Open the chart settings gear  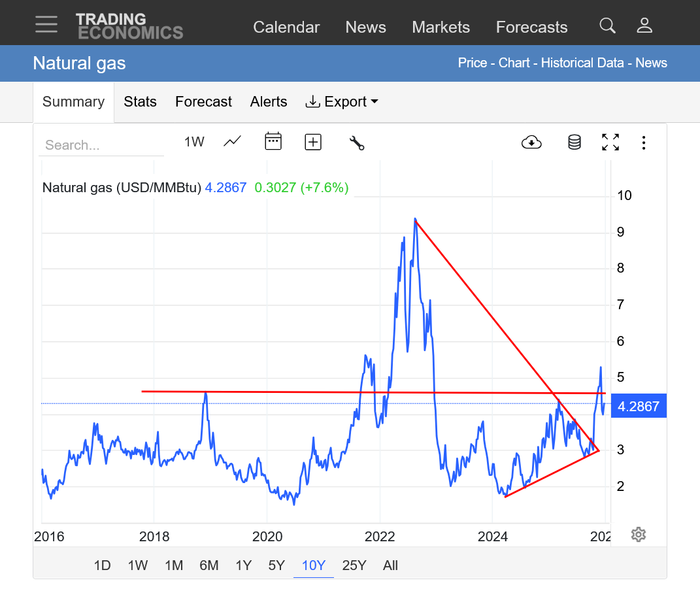click(x=638, y=534)
